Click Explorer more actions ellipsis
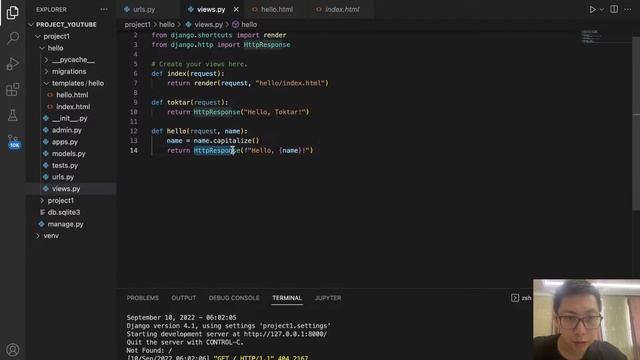Viewport: 640px width, 360px height. 104,9
